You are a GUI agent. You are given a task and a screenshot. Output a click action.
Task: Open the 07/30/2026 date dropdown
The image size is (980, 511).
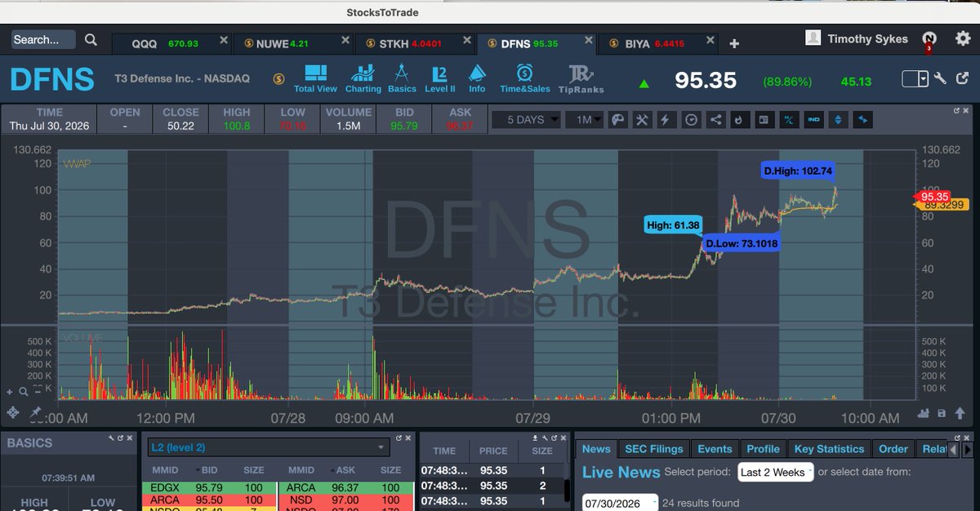pyautogui.click(x=620, y=503)
